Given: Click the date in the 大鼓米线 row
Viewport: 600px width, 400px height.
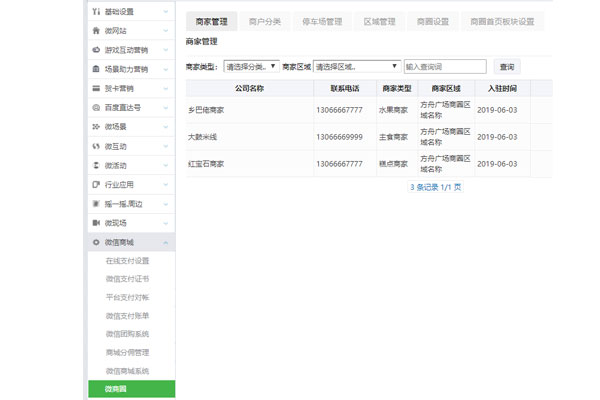Looking at the screenshot, I should pyautogui.click(x=497, y=137).
